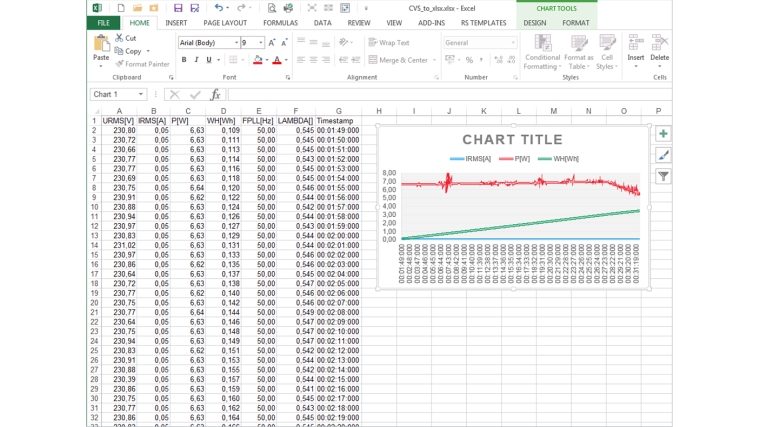Screen dimensions: 760x427
Task: Click the Delete cells button
Action: coord(659,50)
